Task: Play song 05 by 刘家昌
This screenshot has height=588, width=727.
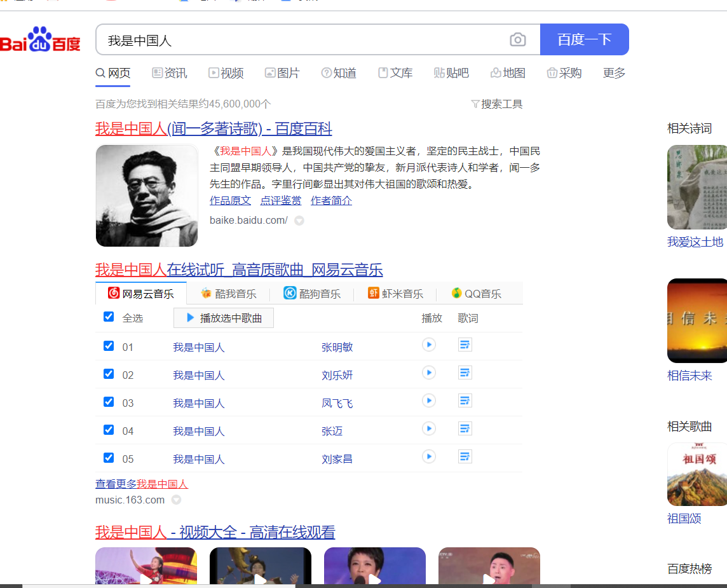Action: [429, 456]
